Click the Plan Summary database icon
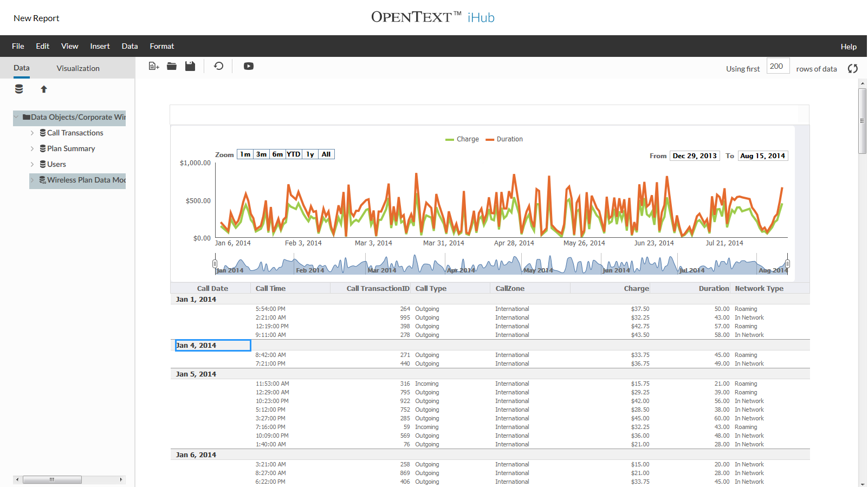 (x=43, y=148)
